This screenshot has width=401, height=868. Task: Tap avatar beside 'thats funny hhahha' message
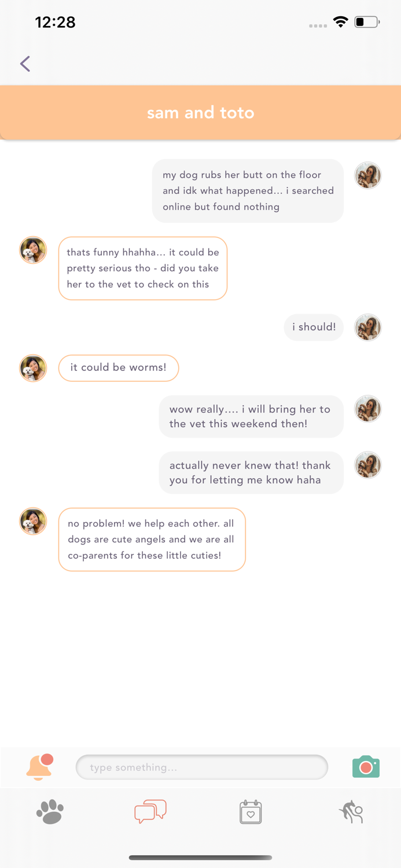33,251
